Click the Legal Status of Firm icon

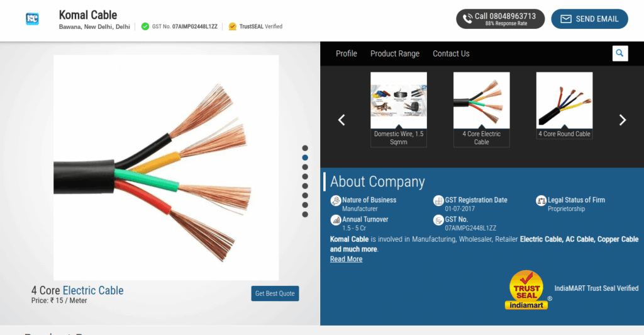pyautogui.click(x=541, y=201)
